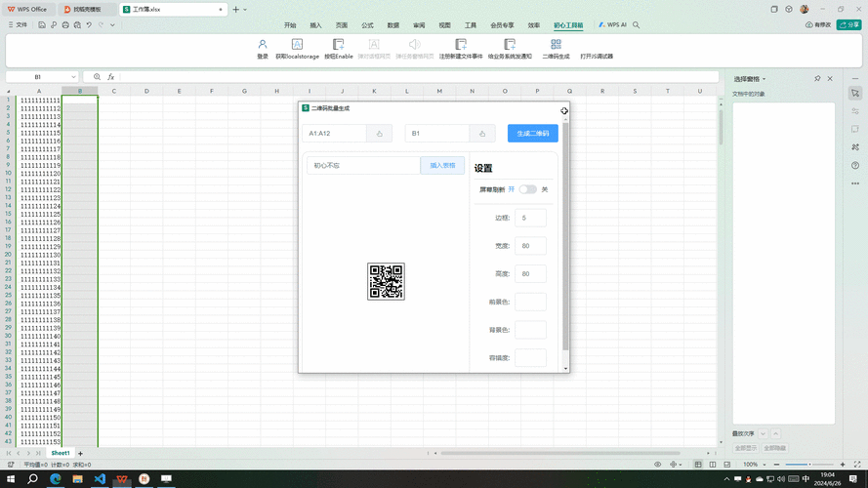Image resolution: width=868 pixels, height=488 pixels.
Task: Switch to page break preview view
Action: (726, 465)
